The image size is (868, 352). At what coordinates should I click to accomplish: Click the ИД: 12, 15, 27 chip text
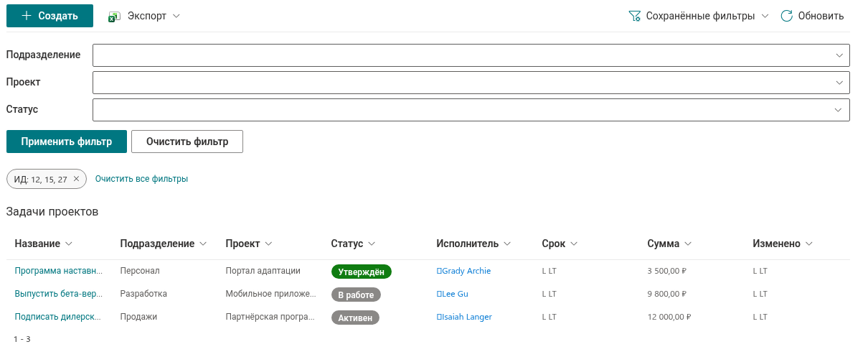(41, 179)
